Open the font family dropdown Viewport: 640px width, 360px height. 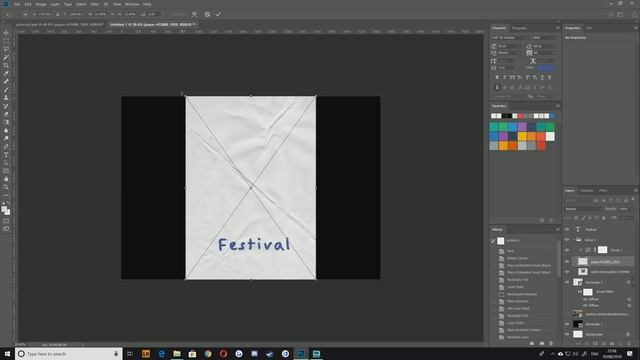510,38
